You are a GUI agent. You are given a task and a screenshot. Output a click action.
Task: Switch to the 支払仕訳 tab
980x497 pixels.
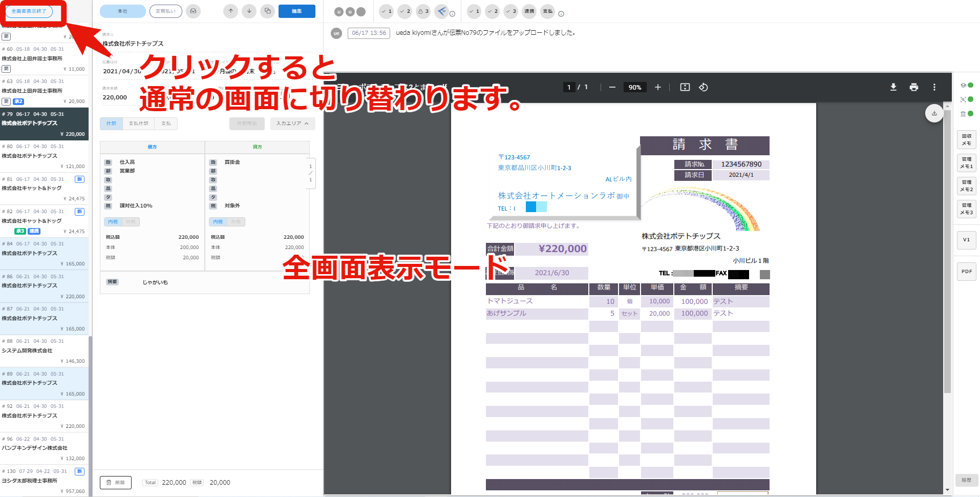point(138,123)
